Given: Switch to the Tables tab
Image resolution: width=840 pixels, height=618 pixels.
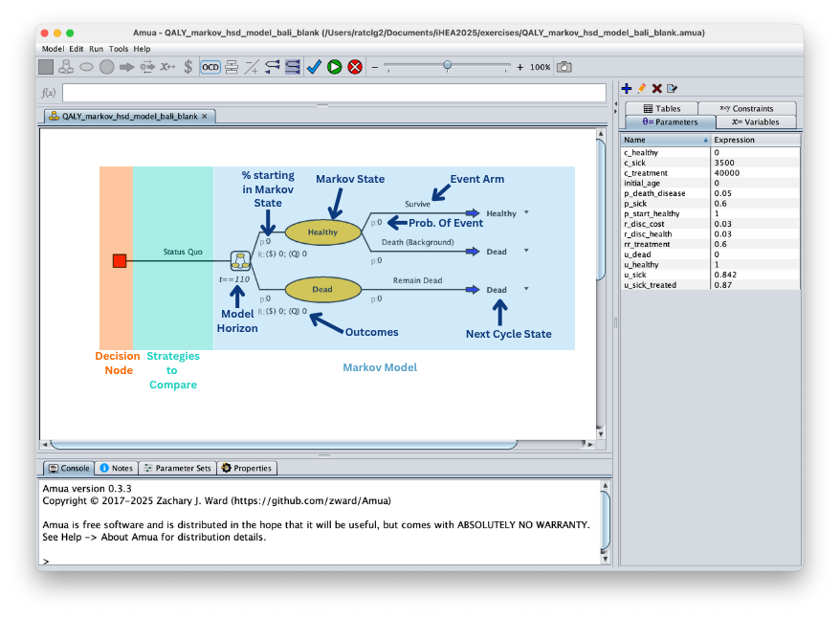Looking at the screenshot, I should (662, 109).
